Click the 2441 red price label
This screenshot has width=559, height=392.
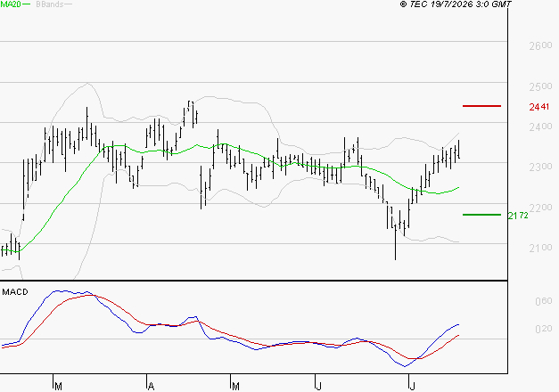tap(539, 107)
